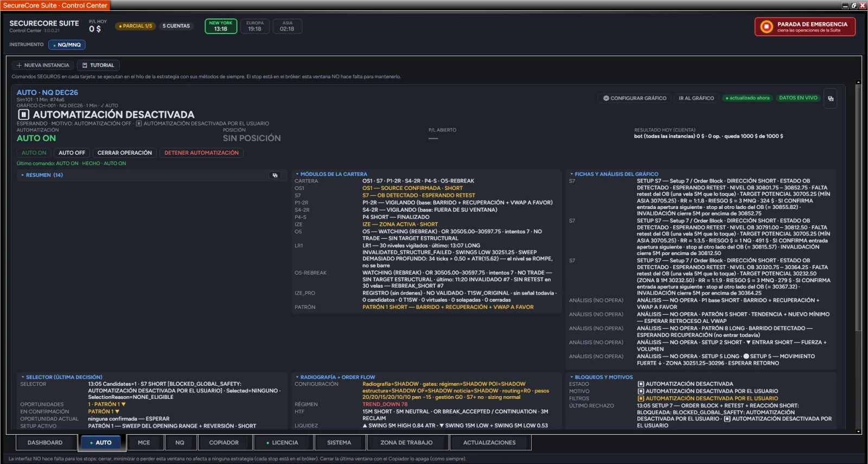This screenshot has width=868, height=464.
Task: Open the ACTUALIZACIONES tab
Action: [x=489, y=443]
